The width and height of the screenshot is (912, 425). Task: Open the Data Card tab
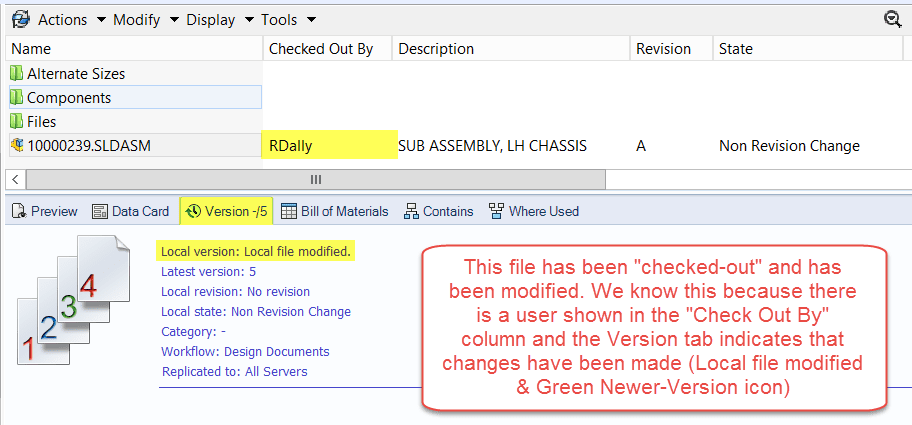pos(130,211)
